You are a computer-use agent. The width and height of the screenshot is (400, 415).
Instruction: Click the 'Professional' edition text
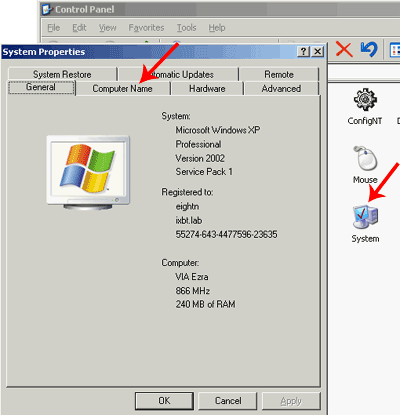198,144
